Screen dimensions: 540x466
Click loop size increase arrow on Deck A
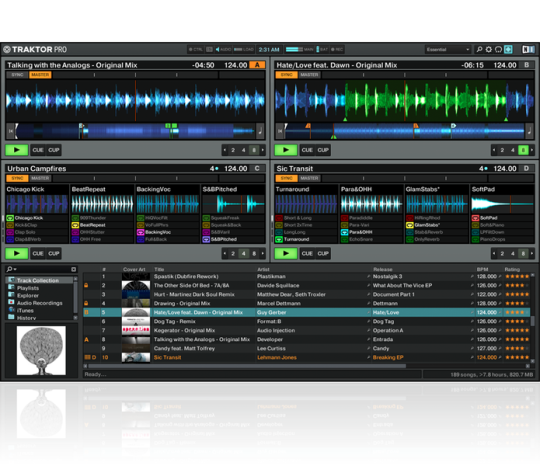tap(263, 150)
